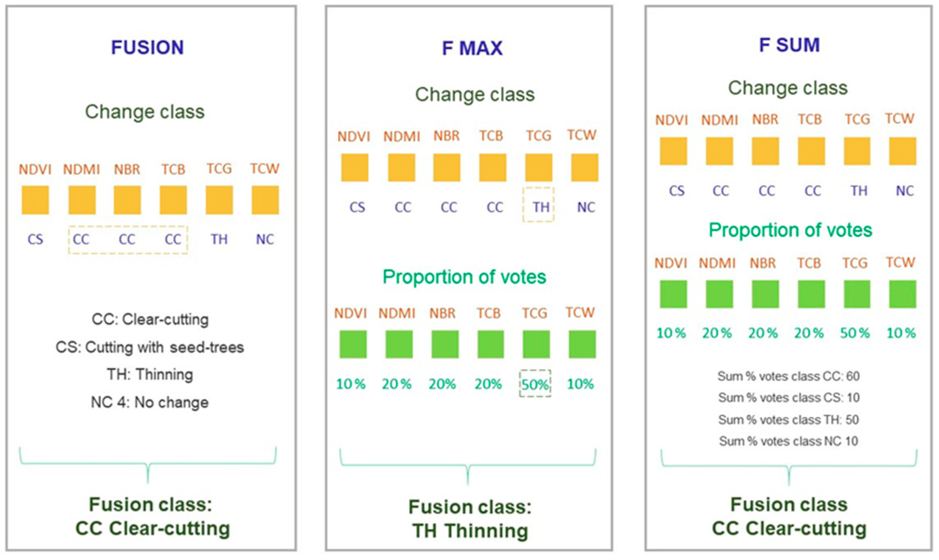939x560 pixels.
Task: Click the orange NBR square in F SUM panel
Action: (766, 151)
